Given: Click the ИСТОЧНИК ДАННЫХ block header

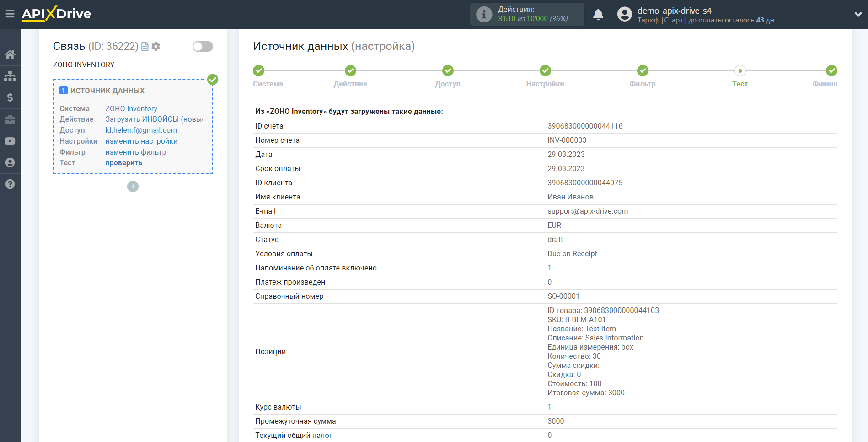Looking at the screenshot, I should (x=107, y=91).
